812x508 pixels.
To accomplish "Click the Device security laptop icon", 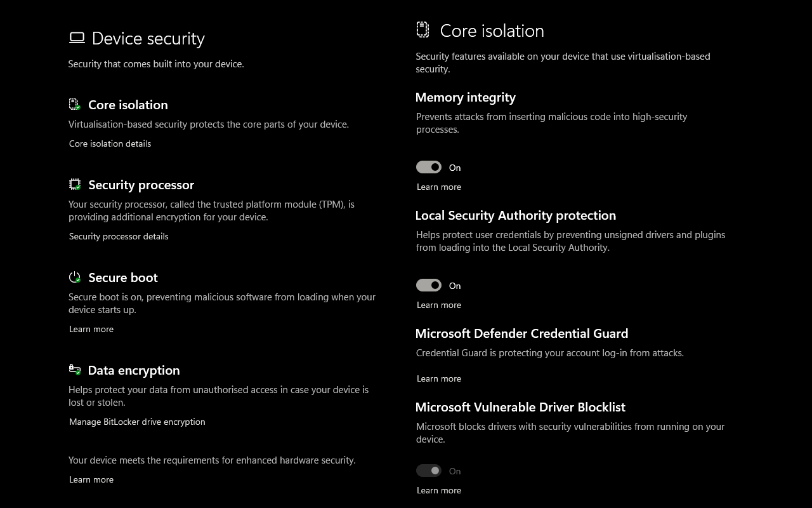I will coord(77,38).
